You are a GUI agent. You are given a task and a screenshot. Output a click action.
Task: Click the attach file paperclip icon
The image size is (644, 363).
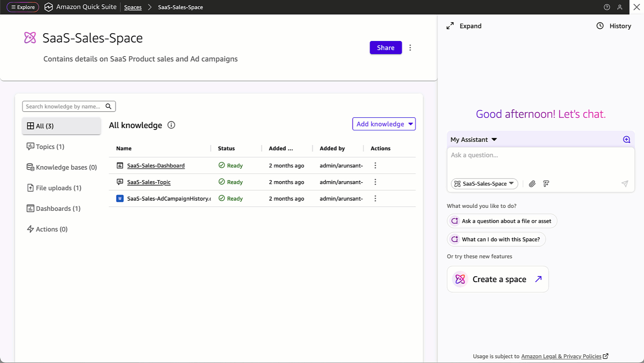(532, 184)
